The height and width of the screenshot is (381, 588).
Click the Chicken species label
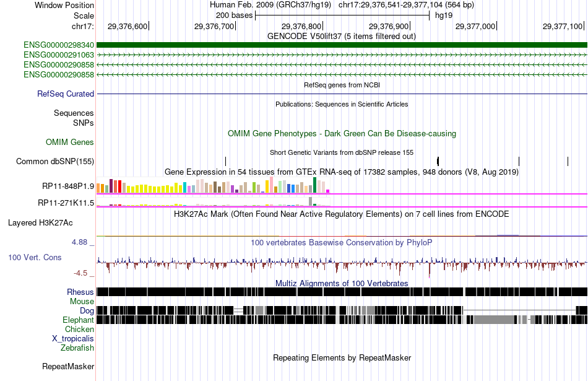[x=79, y=329]
